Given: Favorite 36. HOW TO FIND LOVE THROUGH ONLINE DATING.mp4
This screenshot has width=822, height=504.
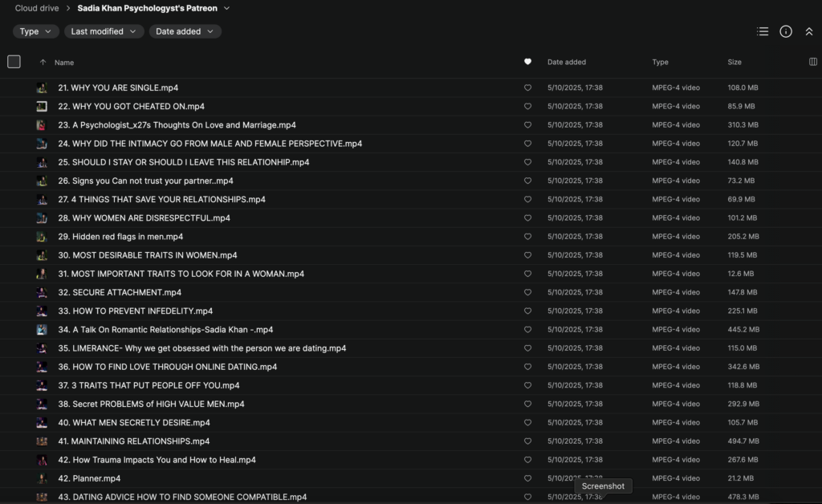Looking at the screenshot, I should 527,367.
